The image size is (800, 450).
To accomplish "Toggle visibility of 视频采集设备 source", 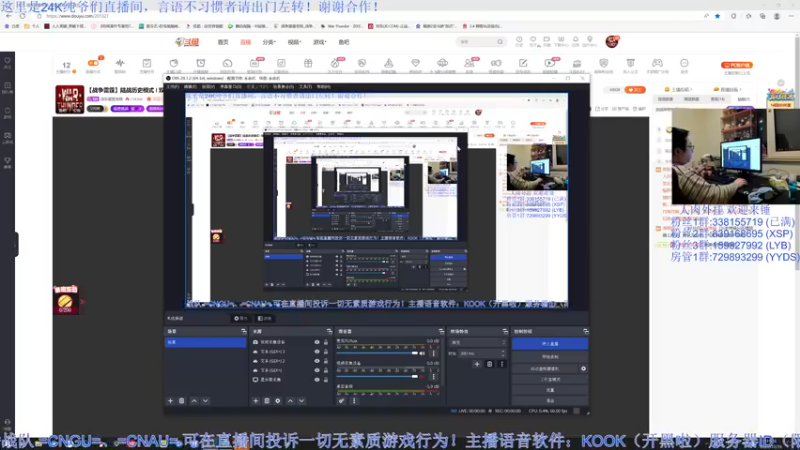I will [x=317, y=342].
